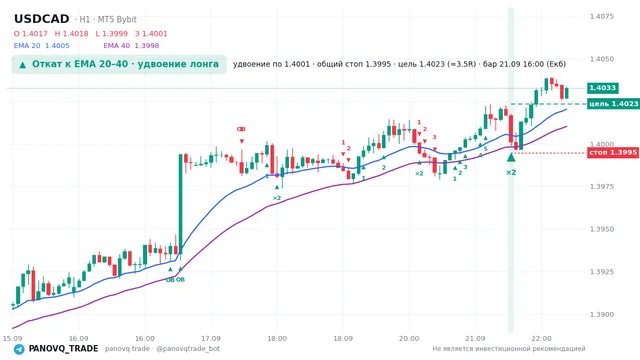Click the low price L 1.3999
640x360 pixels.
coord(111,34)
